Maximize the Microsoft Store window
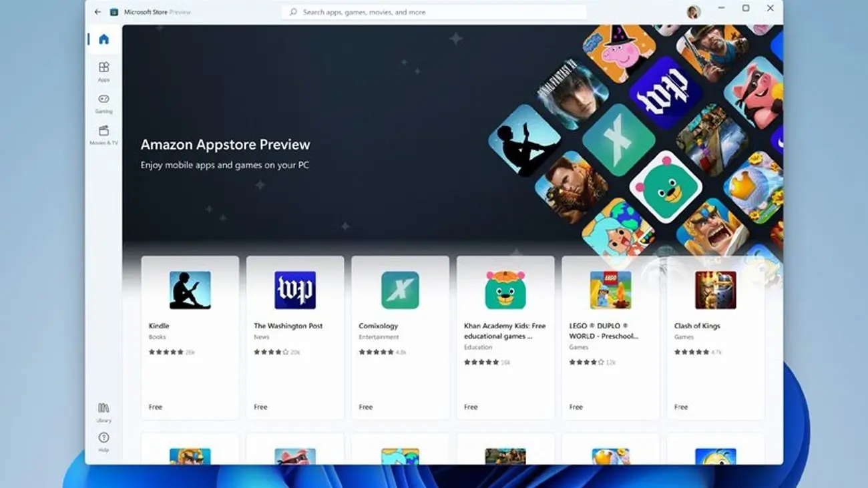This screenshot has height=488, width=868. 746,9
